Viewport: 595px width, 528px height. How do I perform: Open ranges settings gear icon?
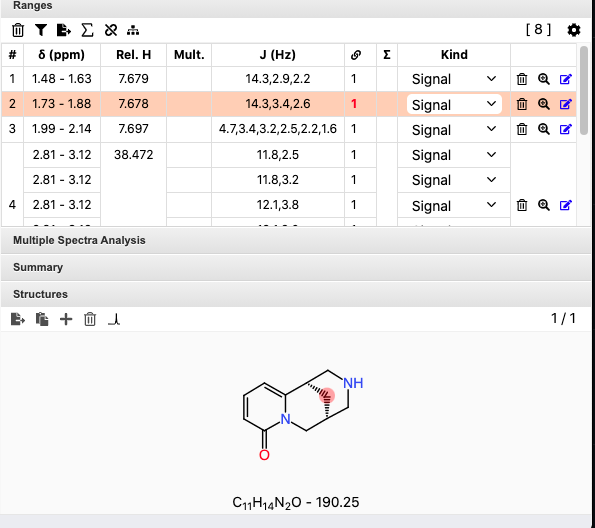click(x=574, y=30)
